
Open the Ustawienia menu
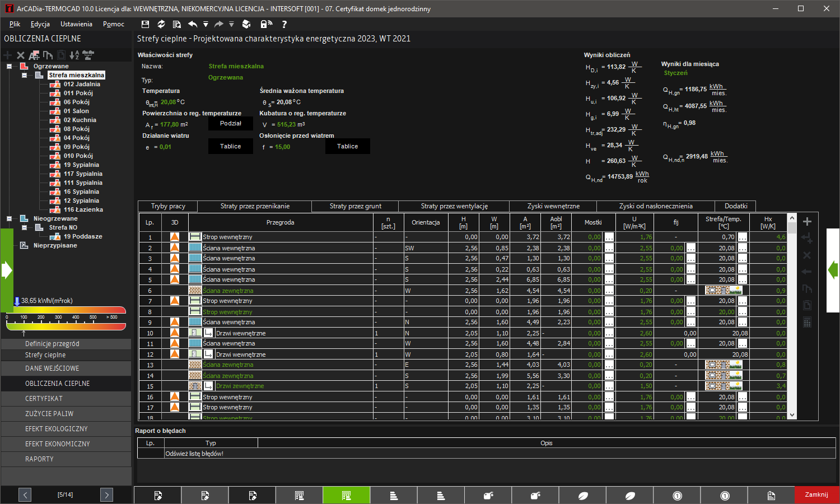click(x=76, y=24)
